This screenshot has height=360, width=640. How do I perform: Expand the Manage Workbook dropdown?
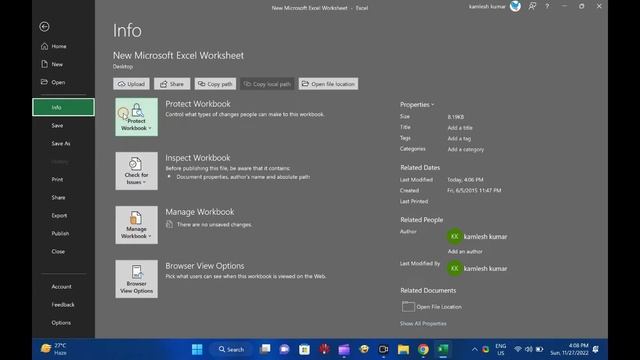[136, 225]
